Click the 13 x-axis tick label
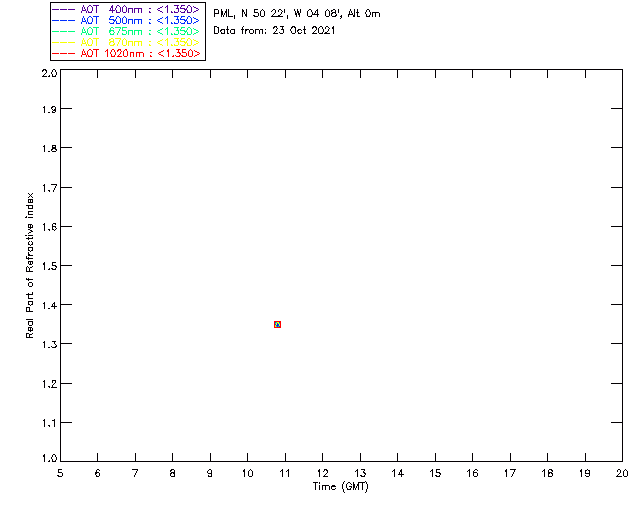Viewport: 640px width, 512px height. point(360,473)
